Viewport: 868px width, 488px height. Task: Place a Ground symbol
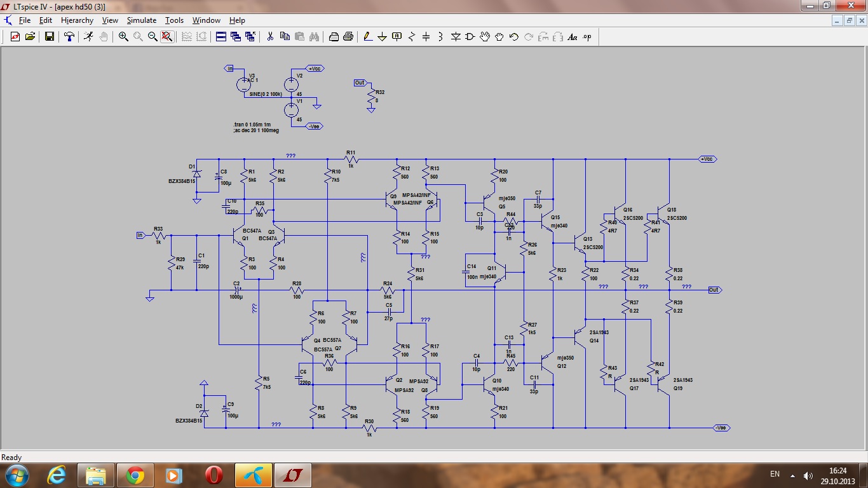pos(383,37)
